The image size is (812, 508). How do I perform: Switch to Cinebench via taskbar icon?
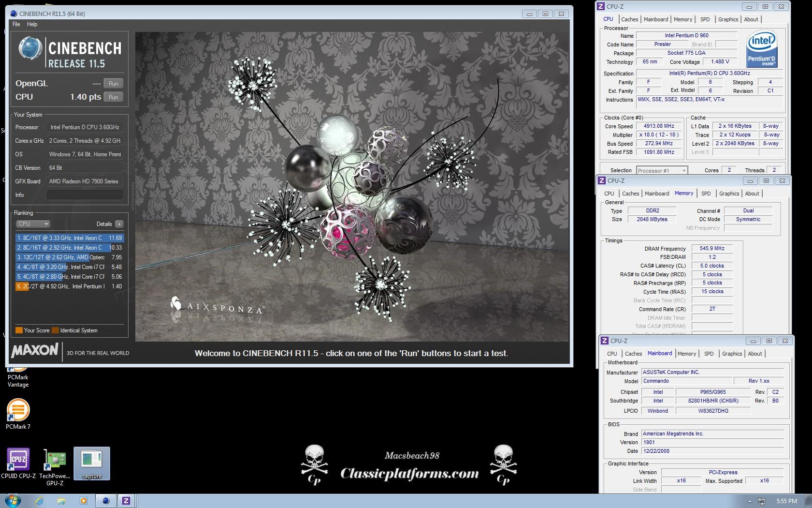pos(105,501)
